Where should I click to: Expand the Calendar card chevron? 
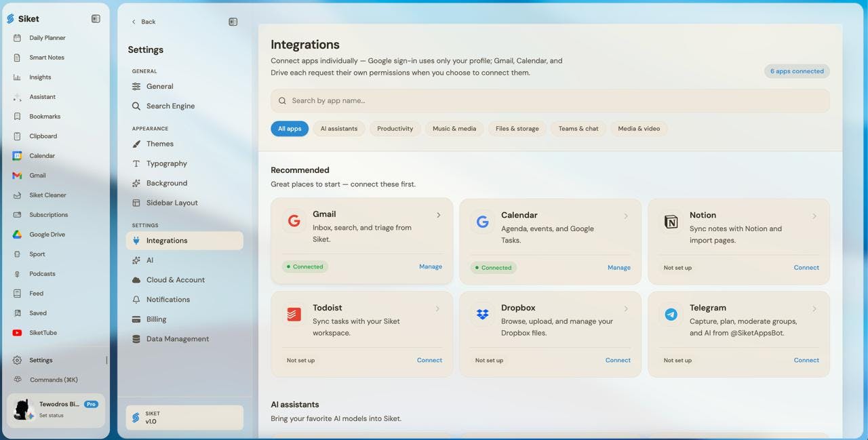[626, 216]
